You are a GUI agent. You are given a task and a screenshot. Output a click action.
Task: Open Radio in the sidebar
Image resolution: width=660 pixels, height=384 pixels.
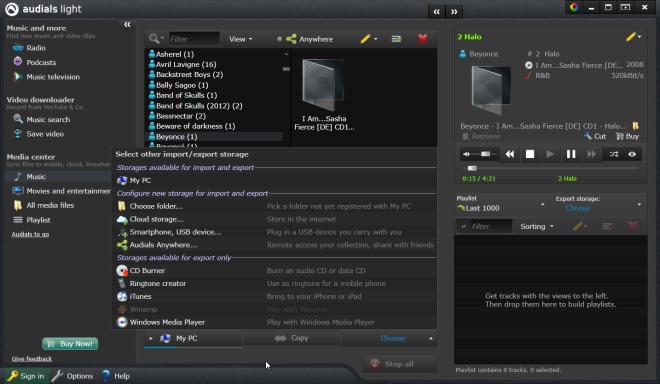coord(29,48)
